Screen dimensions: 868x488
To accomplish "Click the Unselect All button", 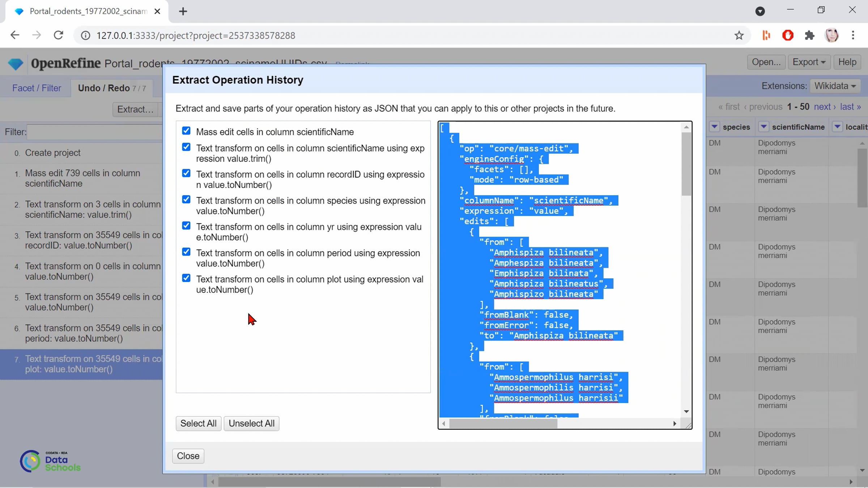I will (251, 423).
